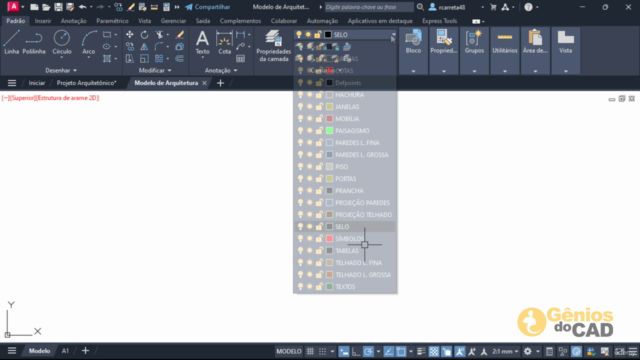Activate the Texto annotation tool
This screenshot has height=360, width=640.
tap(202, 42)
